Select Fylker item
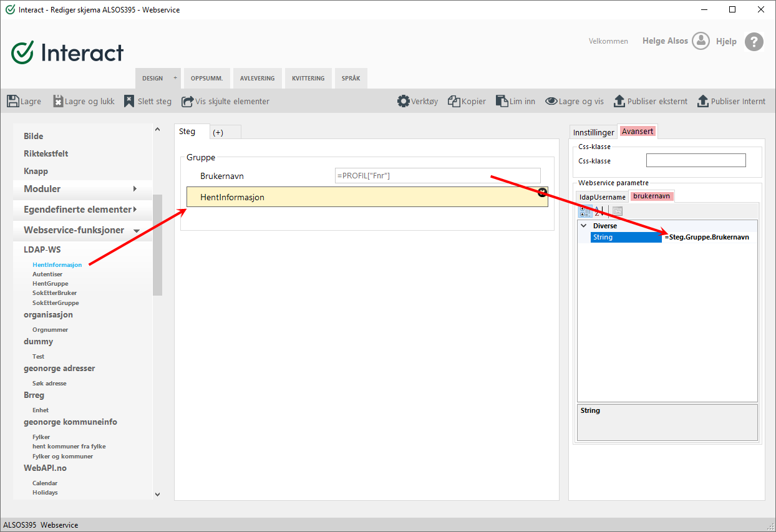776x532 pixels. coord(41,437)
